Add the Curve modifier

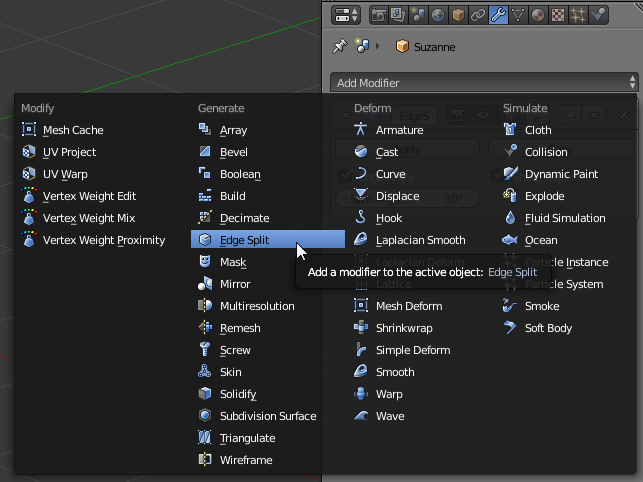tap(422, 174)
